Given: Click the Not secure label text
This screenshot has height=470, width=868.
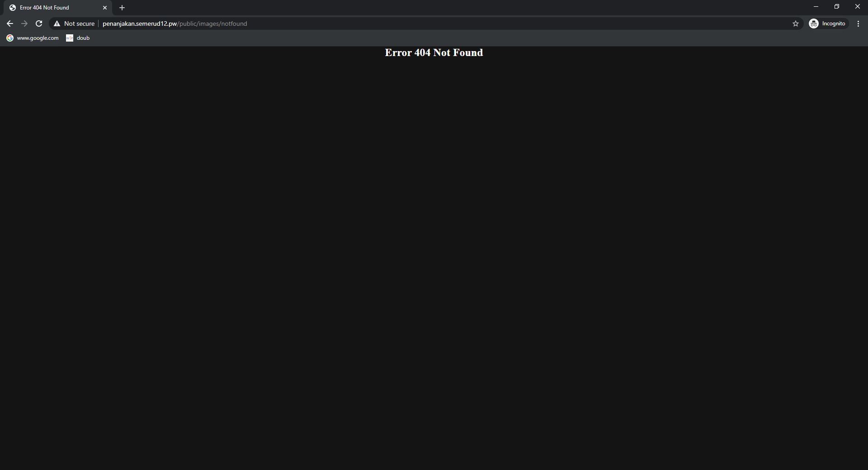Looking at the screenshot, I should (x=80, y=23).
